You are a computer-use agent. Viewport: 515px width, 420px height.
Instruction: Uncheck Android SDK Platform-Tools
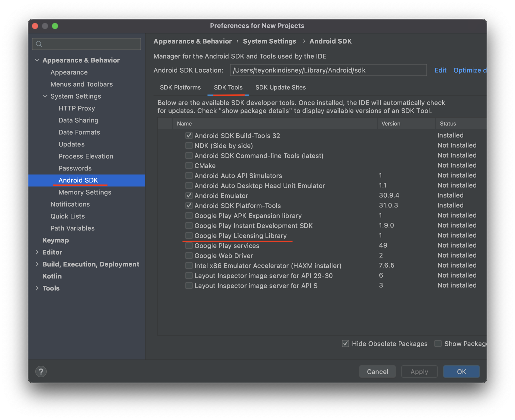(x=189, y=205)
